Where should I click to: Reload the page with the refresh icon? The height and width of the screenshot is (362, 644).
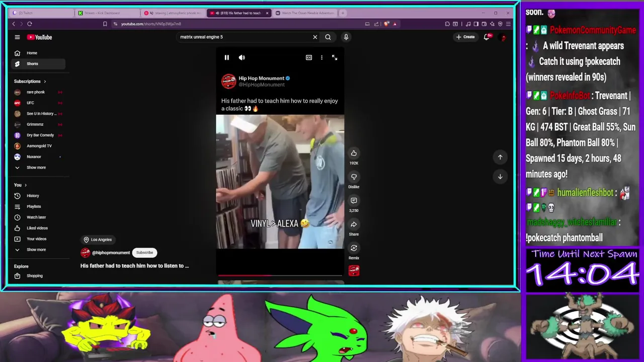(x=30, y=24)
